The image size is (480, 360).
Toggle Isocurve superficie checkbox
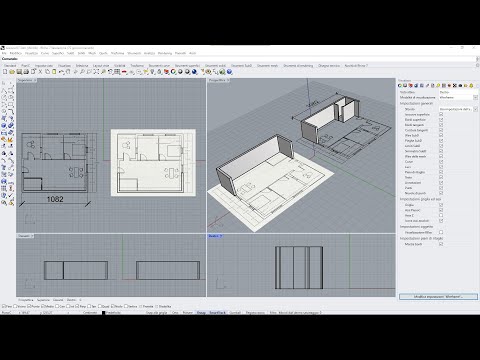coord(441,114)
